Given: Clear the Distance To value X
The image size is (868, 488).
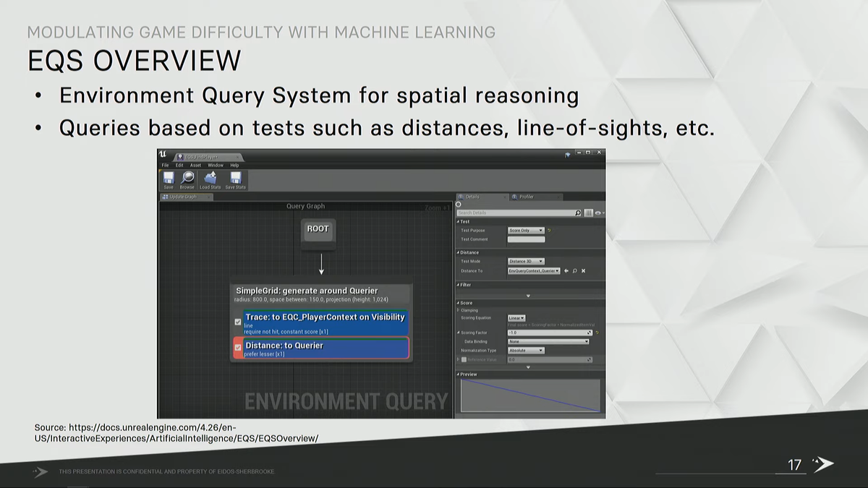Looking at the screenshot, I should tap(584, 270).
